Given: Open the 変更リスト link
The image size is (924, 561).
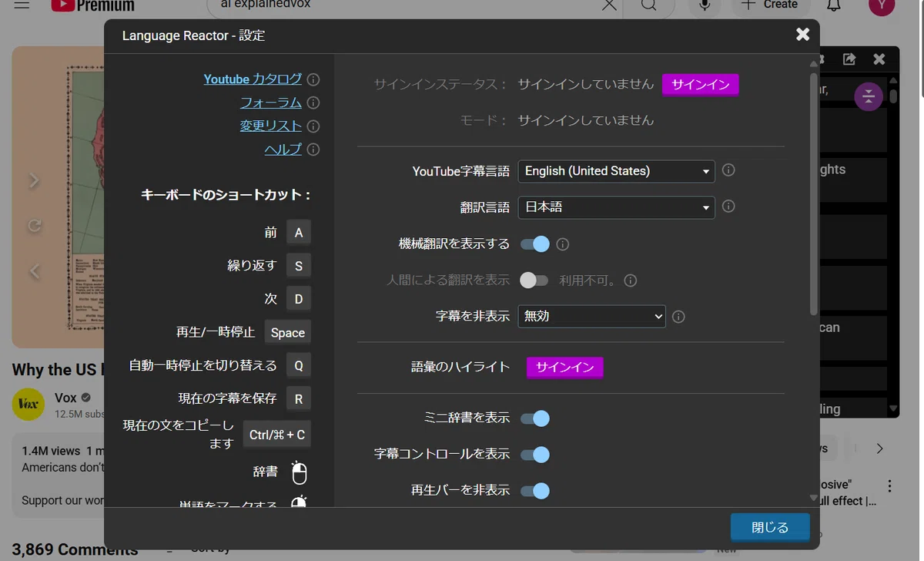Looking at the screenshot, I should pyautogui.click(x=271, y=126).
